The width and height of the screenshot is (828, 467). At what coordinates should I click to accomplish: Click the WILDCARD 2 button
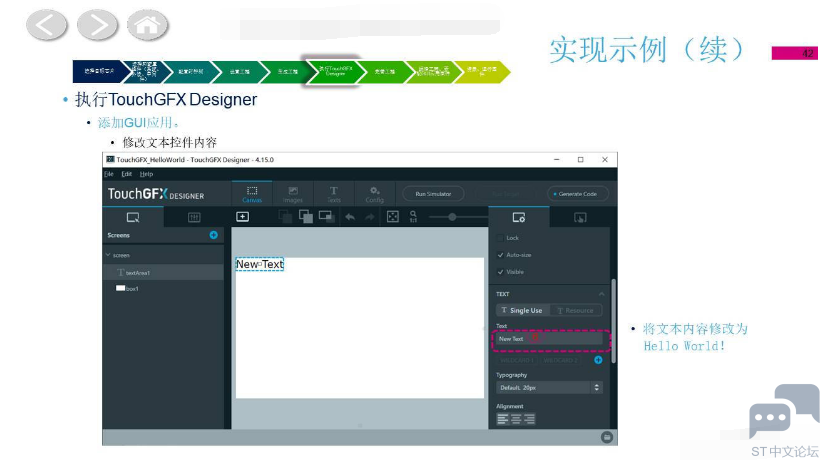click(559, 360)
